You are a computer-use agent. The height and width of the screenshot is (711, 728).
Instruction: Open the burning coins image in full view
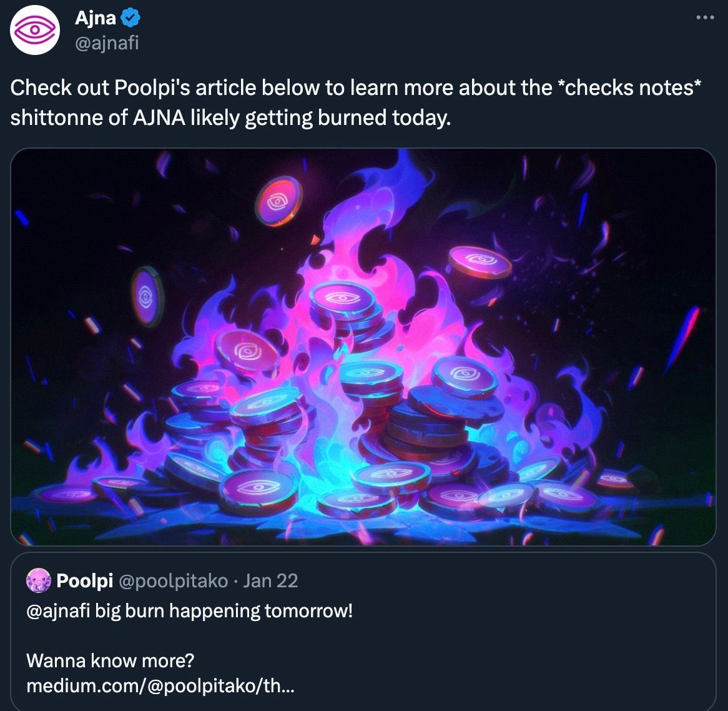click(x=363, y=347)
